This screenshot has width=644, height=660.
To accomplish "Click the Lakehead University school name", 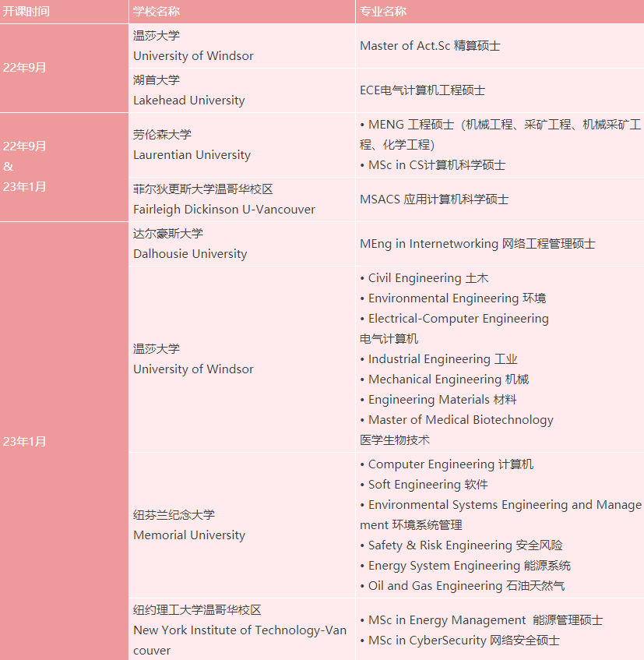I will tap(188, 101).
